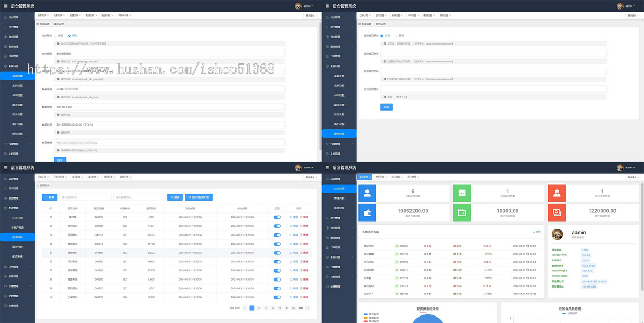This screenshot has height=323, width=644.
Task: Switch to 持仓列表 tab in 股票列表 panel
Action: click(77, 177)
